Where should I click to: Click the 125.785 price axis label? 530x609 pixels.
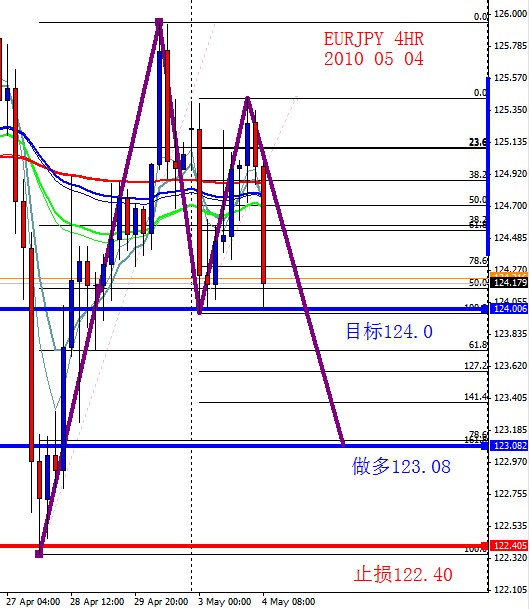point(511,46)
